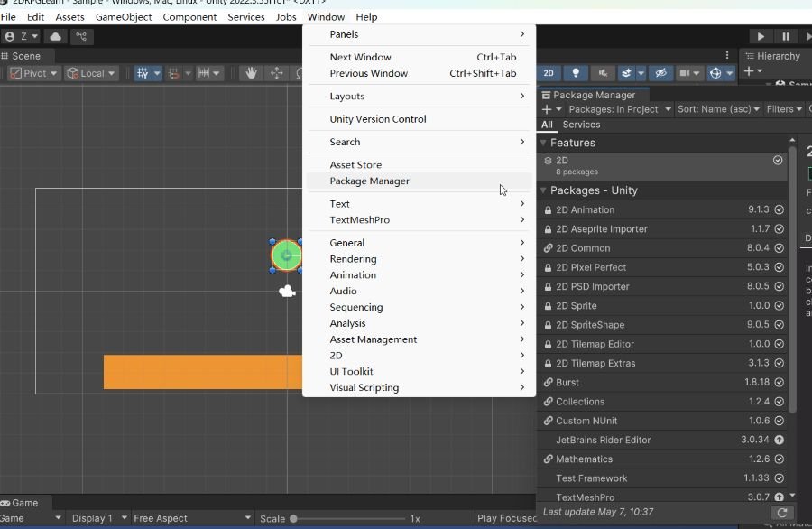
Task: Open the scene effects dropdown arrow
Action: [x=641, y=74]
